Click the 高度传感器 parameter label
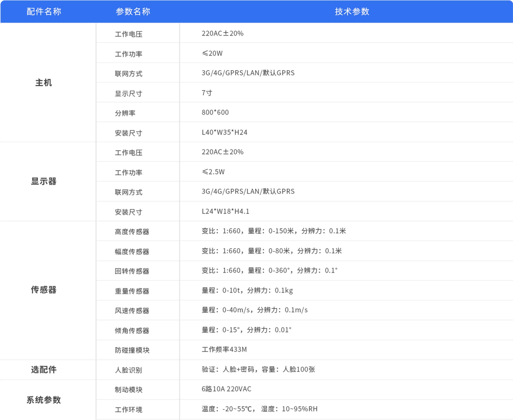The height and width of the screenshot is (420, 513). tap(132, 232)
